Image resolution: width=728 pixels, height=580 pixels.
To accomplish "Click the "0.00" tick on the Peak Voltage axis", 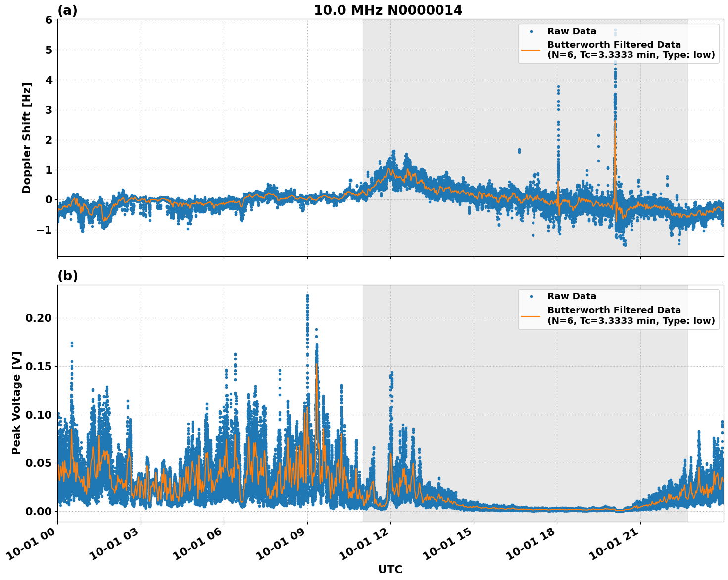I will coord(39,511).
